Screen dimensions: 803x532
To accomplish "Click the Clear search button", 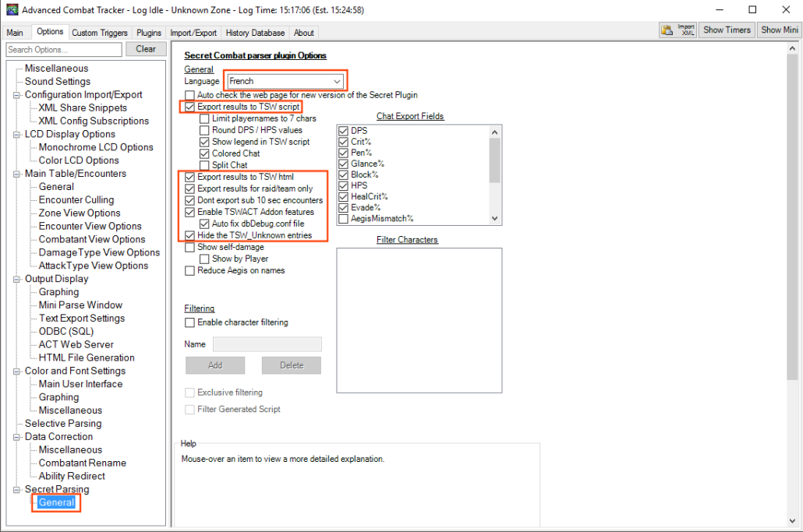I will 146,49.
